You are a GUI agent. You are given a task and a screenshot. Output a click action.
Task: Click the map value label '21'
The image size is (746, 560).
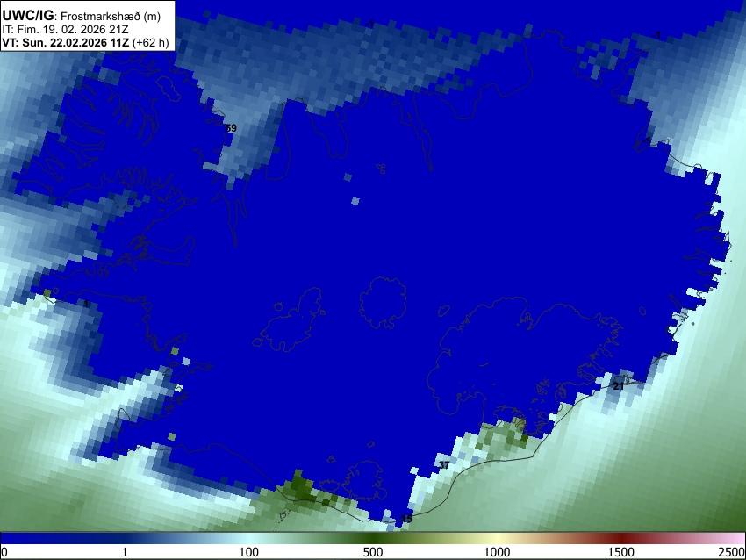(x=618, y=386)
